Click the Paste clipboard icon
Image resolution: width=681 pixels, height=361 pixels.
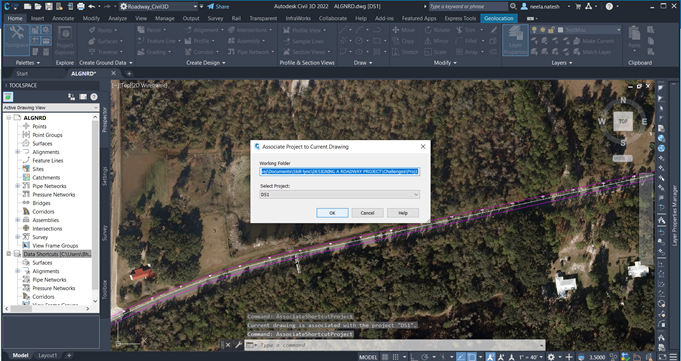coord(634,38)
